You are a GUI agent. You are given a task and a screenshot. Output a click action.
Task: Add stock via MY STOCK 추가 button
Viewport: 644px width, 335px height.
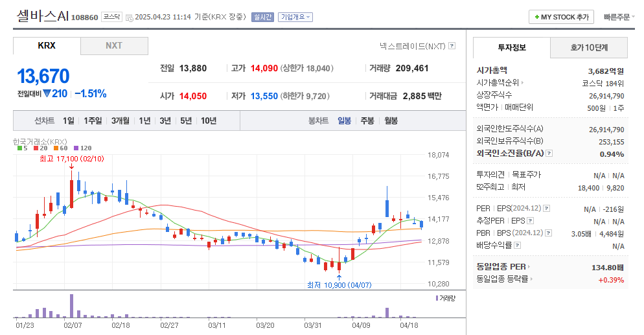562,17
